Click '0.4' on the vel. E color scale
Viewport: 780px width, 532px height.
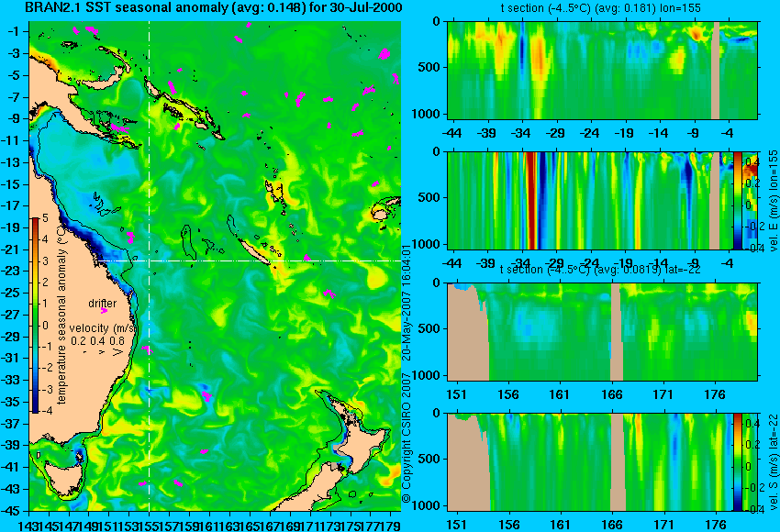(x=752, y=162)
